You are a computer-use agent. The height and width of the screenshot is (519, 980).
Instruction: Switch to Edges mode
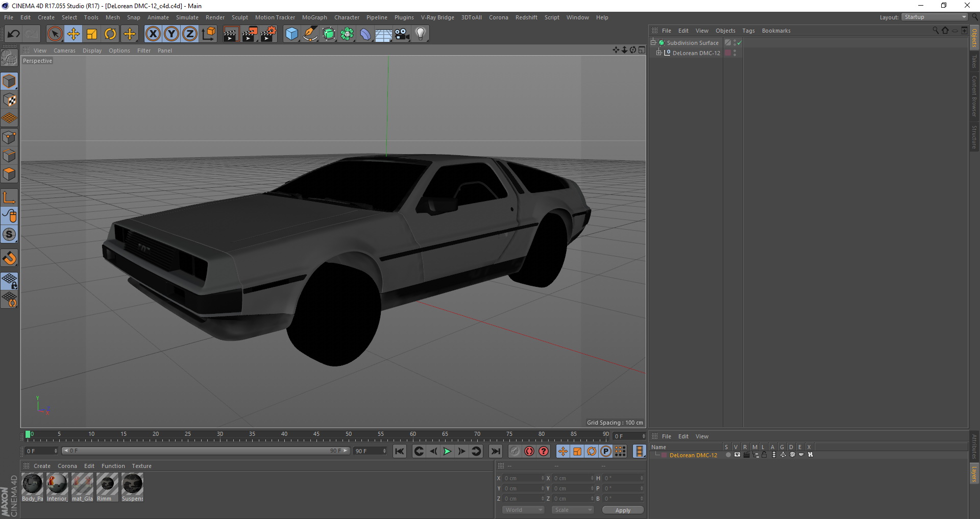coord(9,156)
